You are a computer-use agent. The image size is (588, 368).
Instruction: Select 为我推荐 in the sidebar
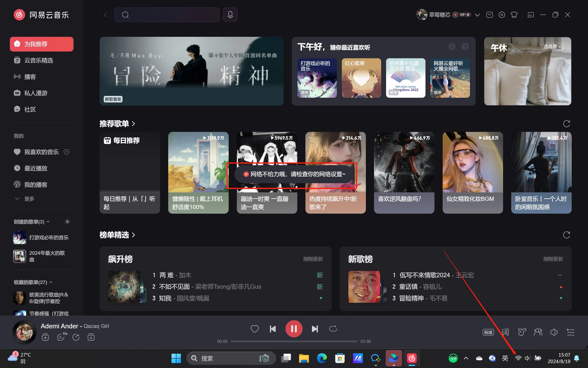pyautogui.click(x=42, y=44)
